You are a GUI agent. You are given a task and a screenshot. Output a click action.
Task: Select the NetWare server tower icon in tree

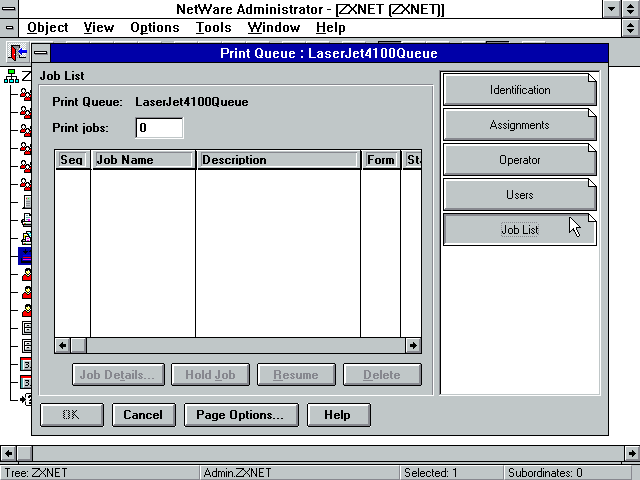pyautogui.click(x=27, y=202)
